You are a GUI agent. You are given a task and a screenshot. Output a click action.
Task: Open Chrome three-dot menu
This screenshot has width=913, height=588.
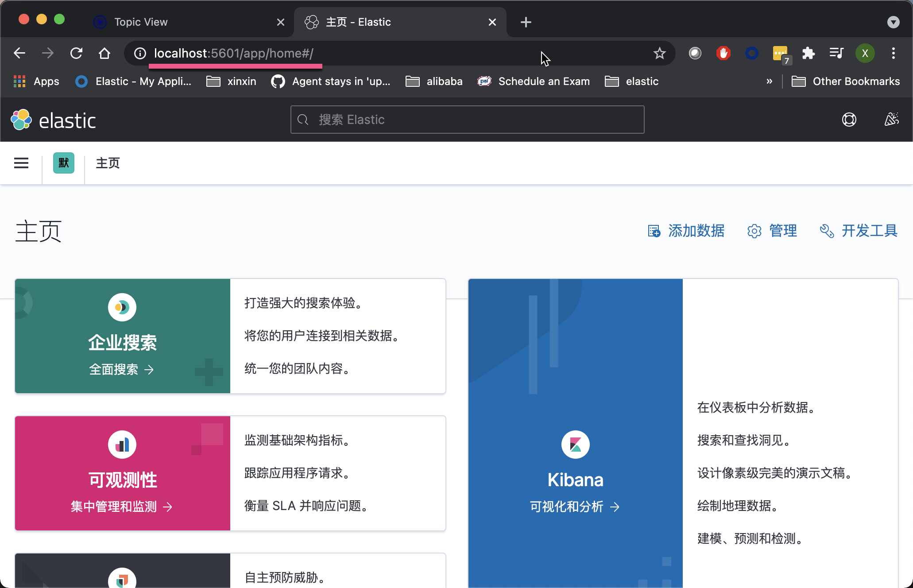(893, 54)
